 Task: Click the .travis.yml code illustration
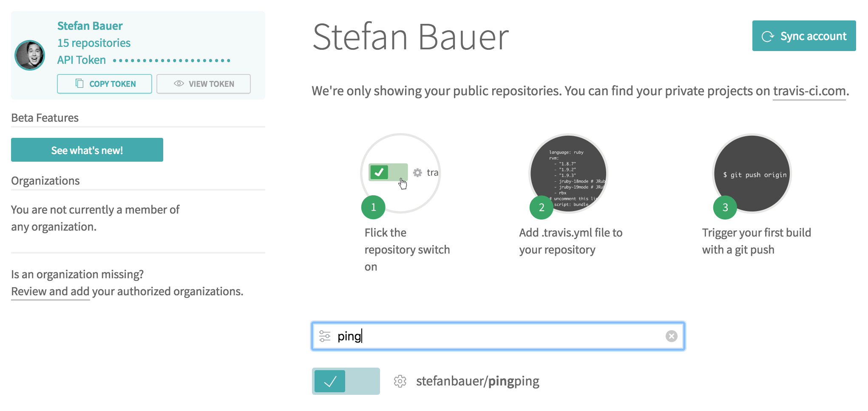click(568, 173)
